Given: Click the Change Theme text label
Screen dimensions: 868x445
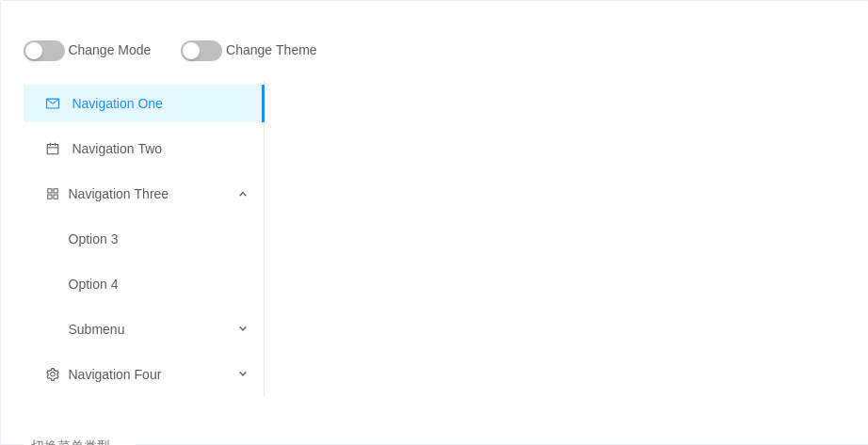Looking at the screenshot, I should pyautogui.click(x=271, y=50).
